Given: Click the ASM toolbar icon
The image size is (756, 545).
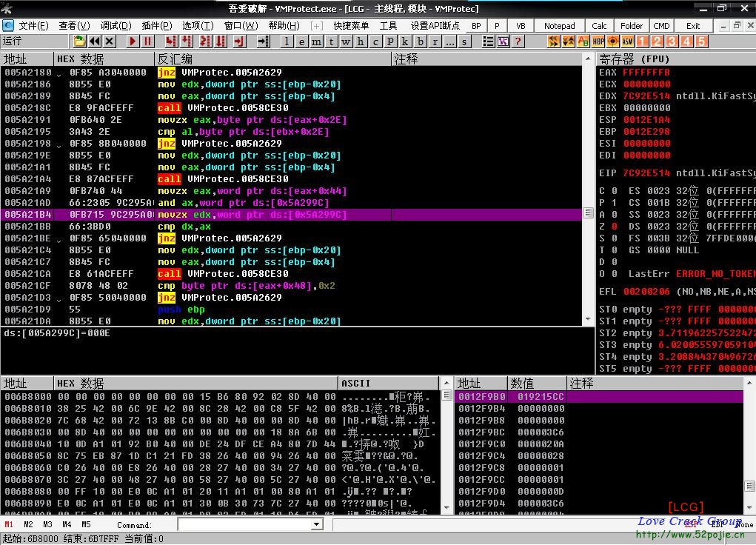Looking at the screenshot, I should 627,41.
